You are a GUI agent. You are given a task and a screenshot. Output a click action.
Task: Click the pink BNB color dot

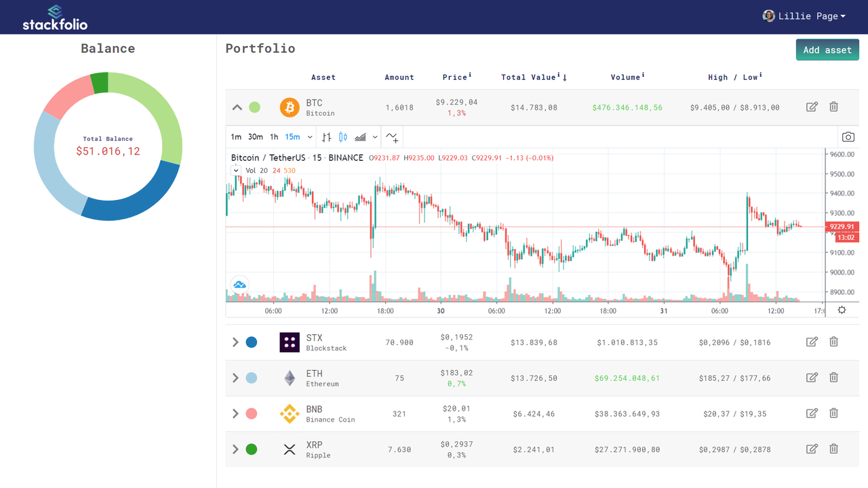252,413
